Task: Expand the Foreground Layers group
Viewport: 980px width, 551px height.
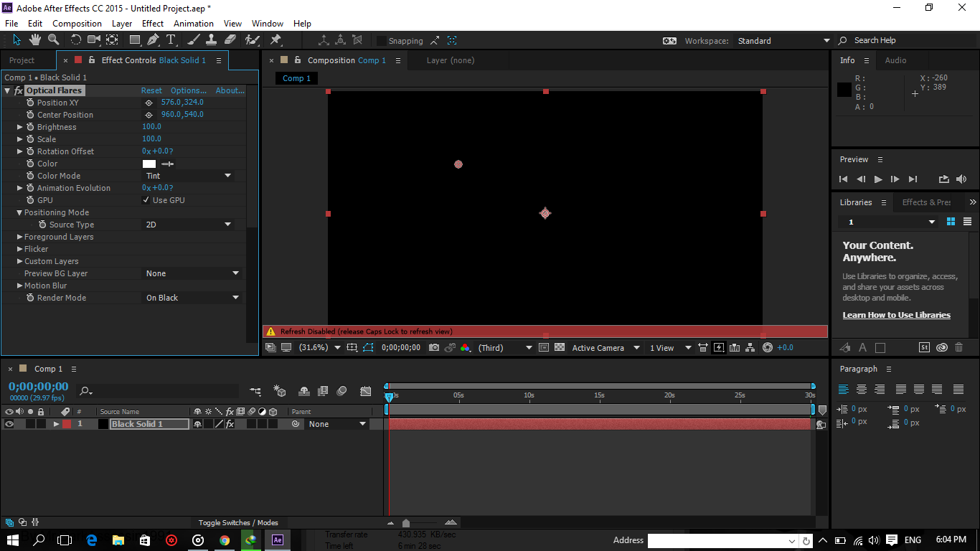Action: click(x=20, y=237)
